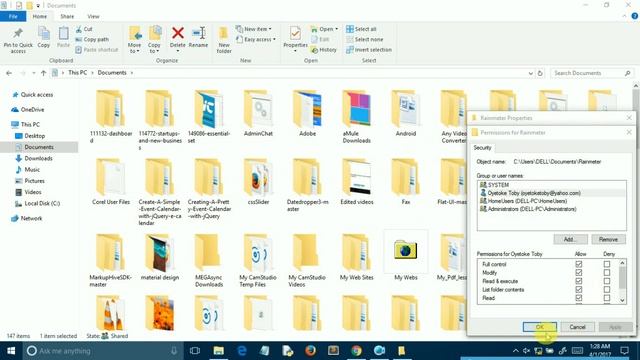The width and height of the screenshot is (640, 360).
Task: Click Select all in ribbon
Action: tap(361, 29)
